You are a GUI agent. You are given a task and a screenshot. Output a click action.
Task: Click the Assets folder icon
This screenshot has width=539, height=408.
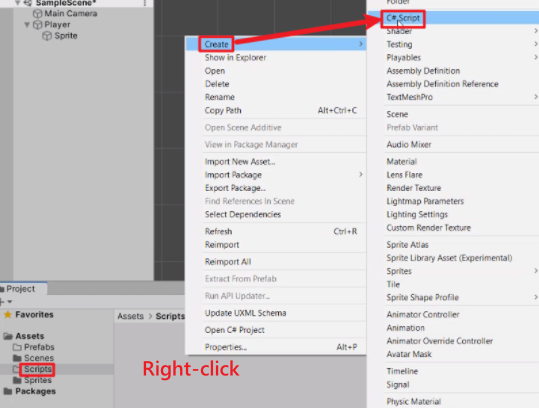(8, 336)
